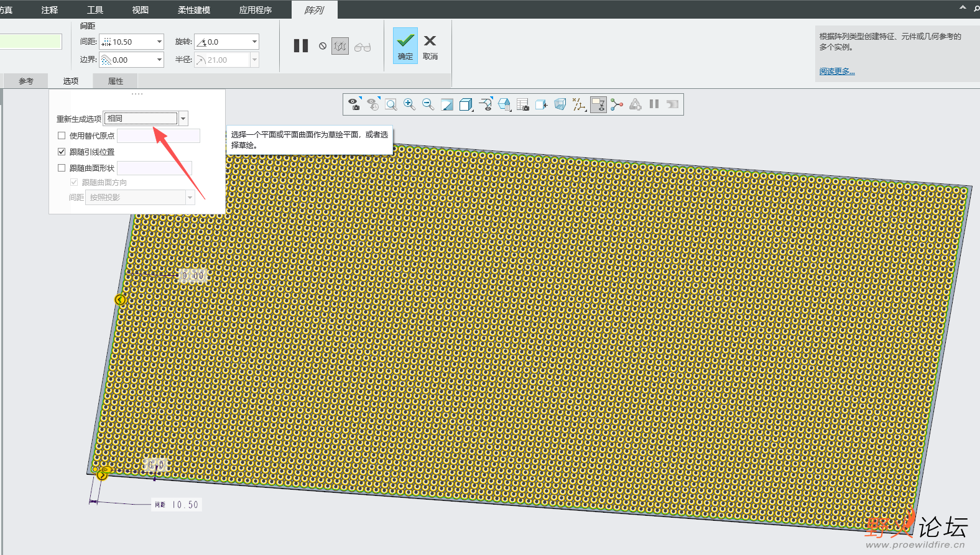980x555 pixels.
Task: Click the Zoom In magnifier icon
Action: pyautogui.click(x=409, y=104)
